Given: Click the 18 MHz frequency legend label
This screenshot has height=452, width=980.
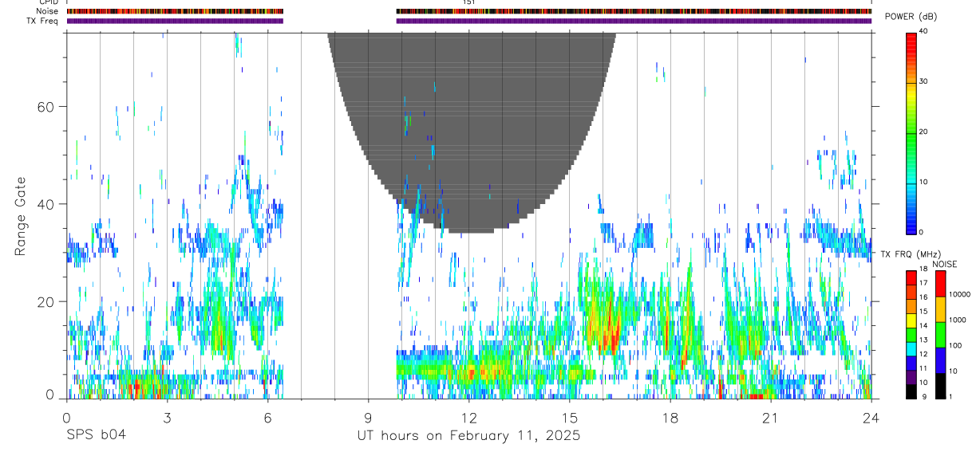Looking at the screenshot, I should (x=923, y=270).
